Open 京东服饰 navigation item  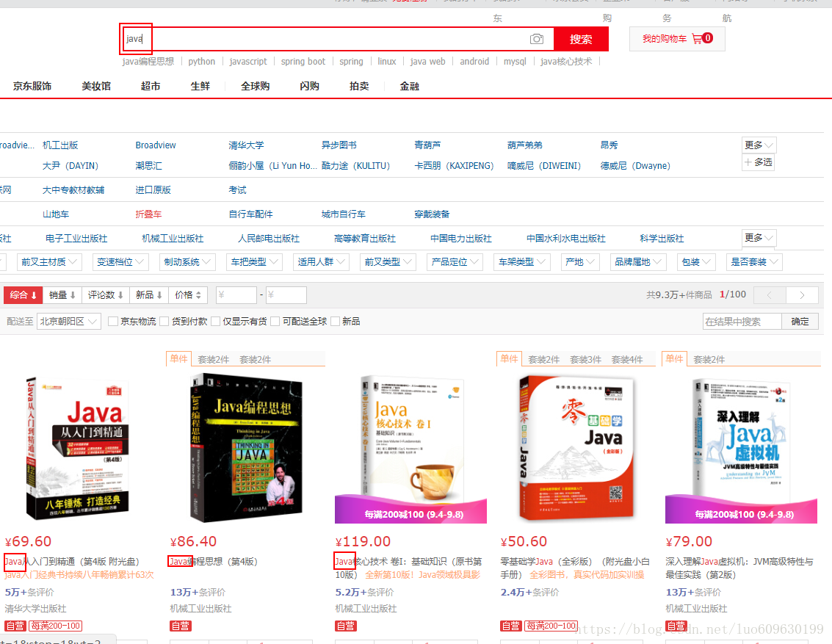32,86
